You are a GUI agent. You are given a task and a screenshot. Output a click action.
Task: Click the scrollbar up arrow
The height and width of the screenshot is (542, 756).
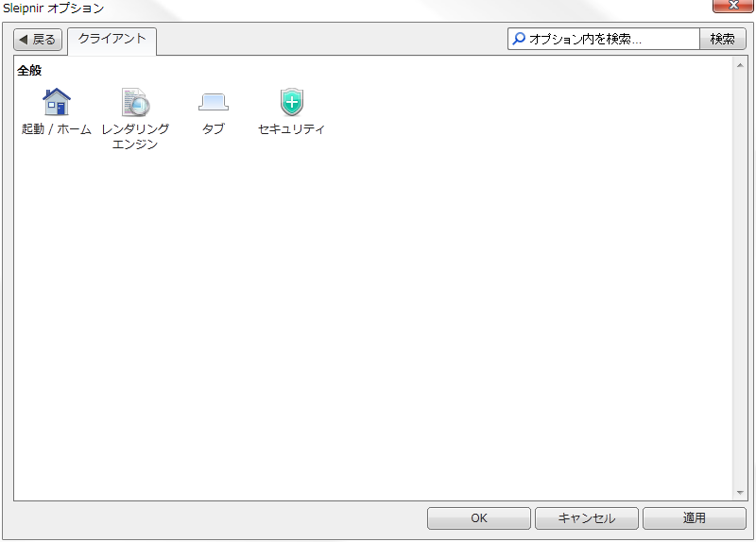(x=740, y=65)
